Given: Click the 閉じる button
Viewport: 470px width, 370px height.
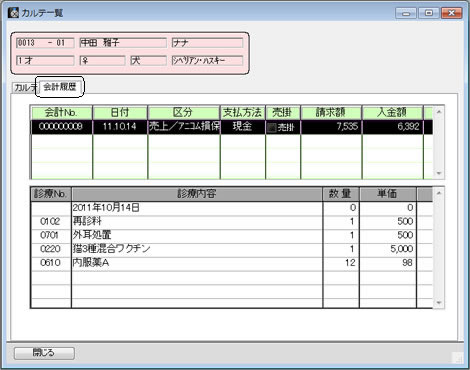Looking at the screenshot, I should [x=44, y=353].
